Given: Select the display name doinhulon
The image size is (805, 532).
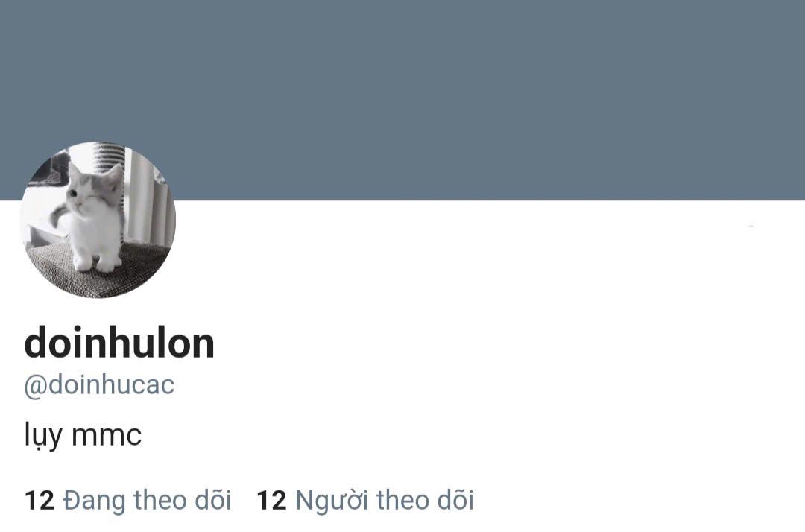Looking at the screenshot, I should 119,343.
